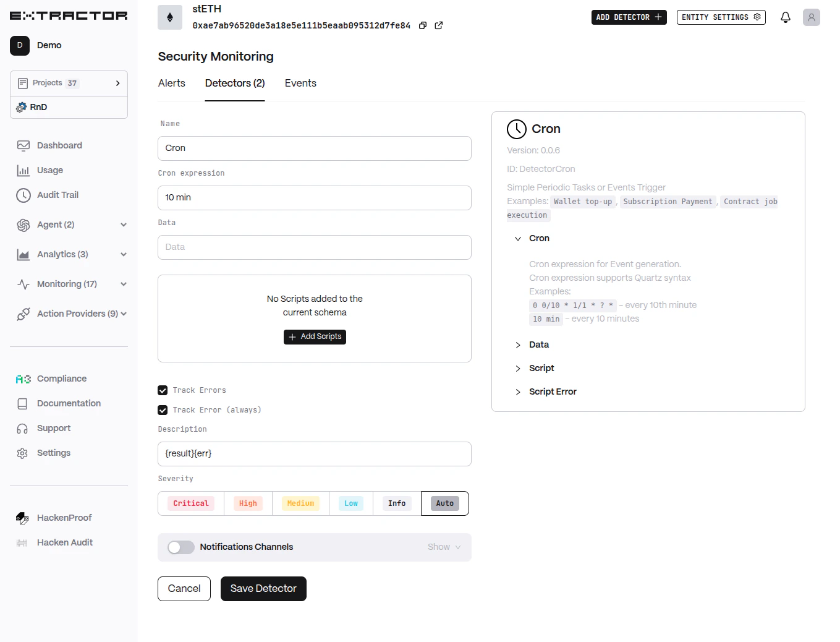Image resolution: width=840 pixels, height=642 pixels.
Task: Open the Audit Trail clock icon
Action: (23, 195)
